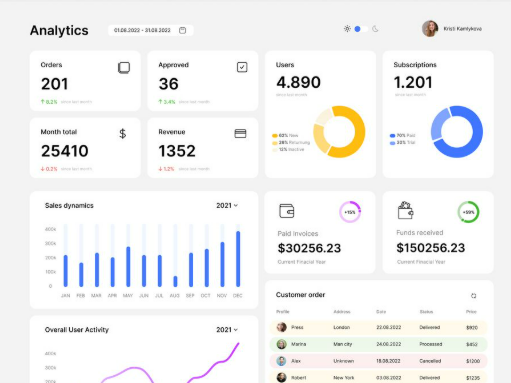
Task: Click the avatar in the London order row
Action: (x=282, y=327)
